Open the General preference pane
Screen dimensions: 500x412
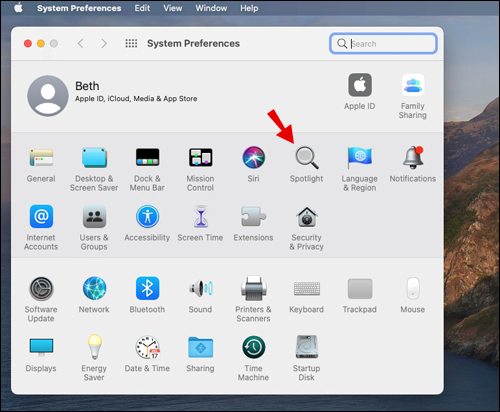tap(41, 158)
